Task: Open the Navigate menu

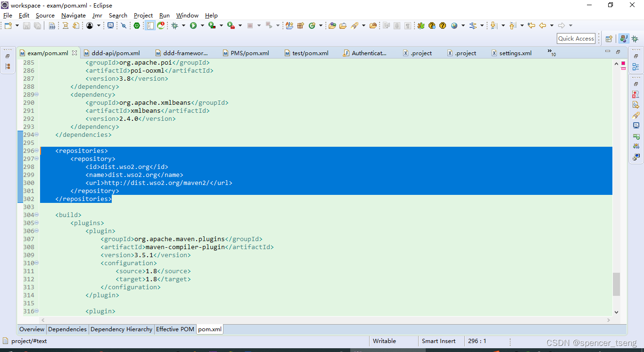Action: (74, 15)
